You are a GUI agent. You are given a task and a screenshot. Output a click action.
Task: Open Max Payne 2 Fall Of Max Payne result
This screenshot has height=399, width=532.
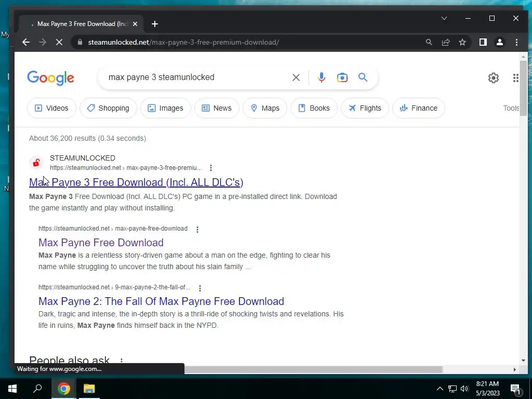tap(161, 301)
